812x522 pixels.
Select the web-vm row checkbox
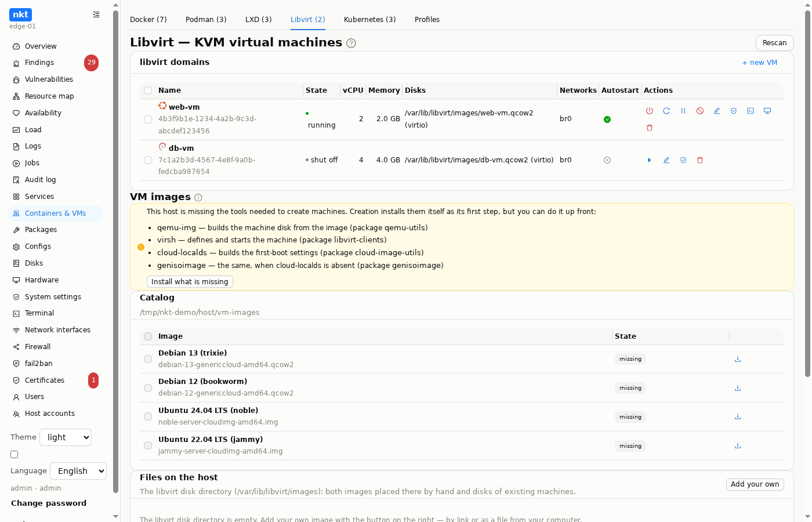tap(148, 119)
